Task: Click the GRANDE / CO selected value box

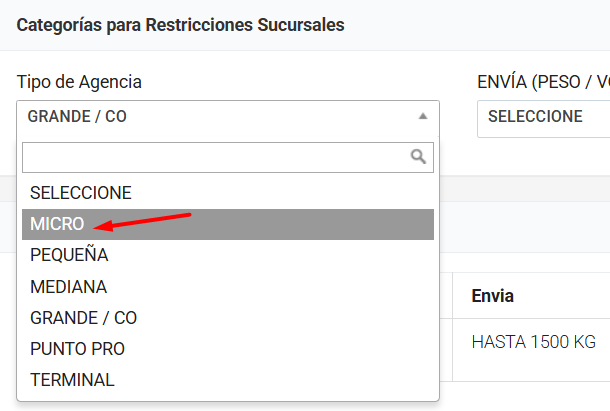Action: click(x=228, y=118)
